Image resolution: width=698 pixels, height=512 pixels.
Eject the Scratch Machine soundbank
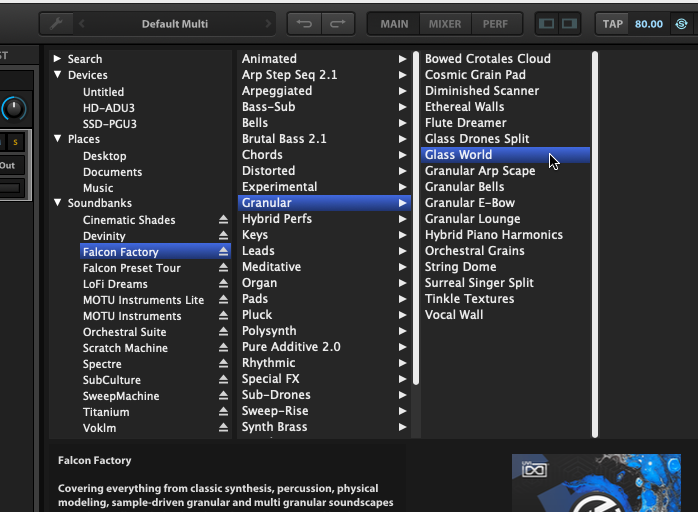[x=223, y=348]
